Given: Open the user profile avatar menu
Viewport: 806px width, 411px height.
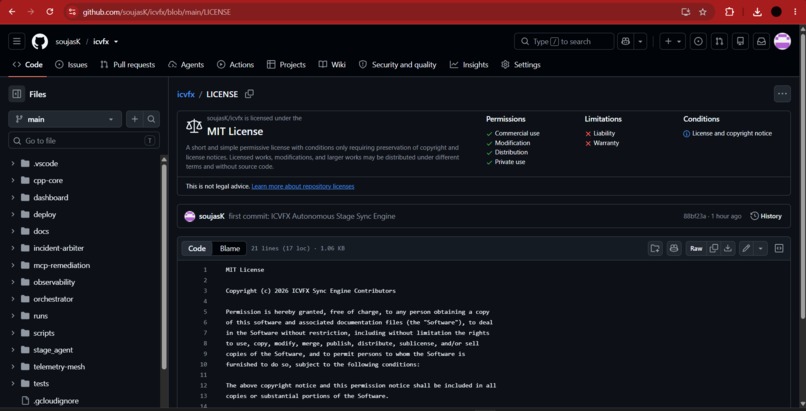Looking at the screenshot, I should point(782,41).
